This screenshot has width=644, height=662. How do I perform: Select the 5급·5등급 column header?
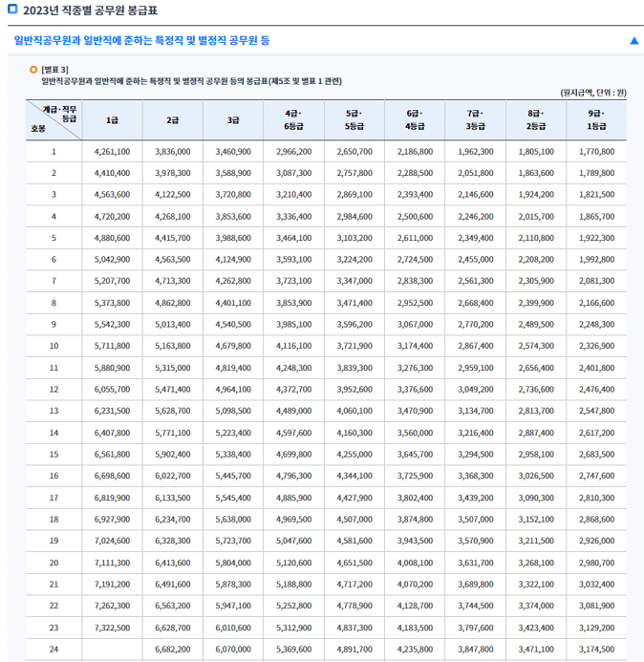(x=354, y=120)
